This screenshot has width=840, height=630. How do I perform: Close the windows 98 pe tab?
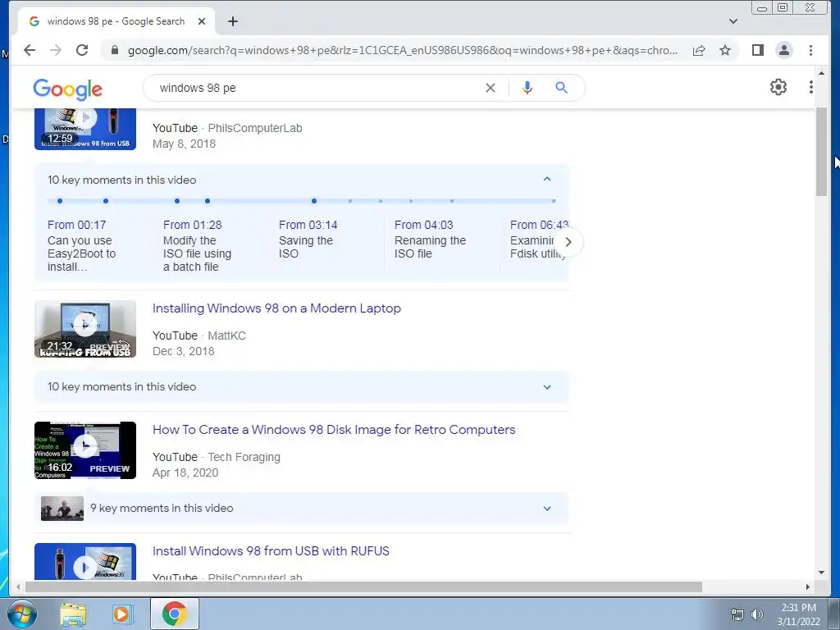(202, 21)
